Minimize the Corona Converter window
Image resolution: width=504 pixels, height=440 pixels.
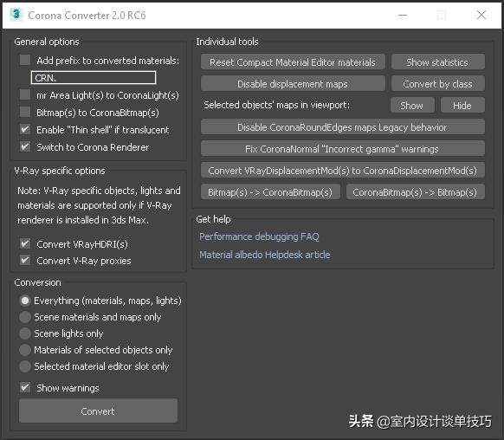[403, 15]
